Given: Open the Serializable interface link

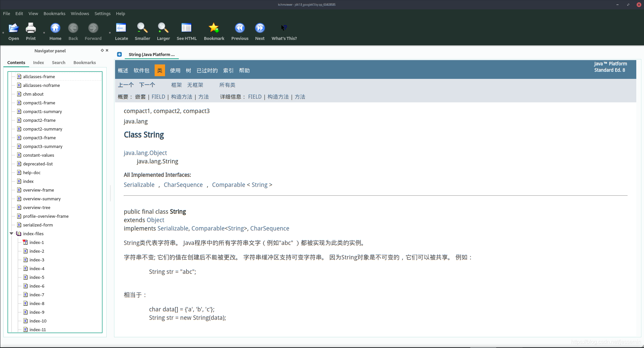Looking at the screenshot, I should (139, 185).
